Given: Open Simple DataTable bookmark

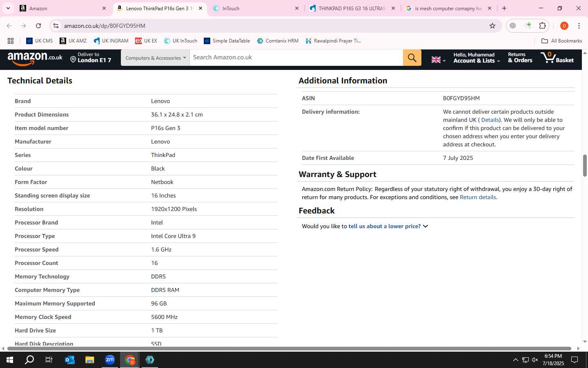Looking at the screenshot, I should coord(227,41).
